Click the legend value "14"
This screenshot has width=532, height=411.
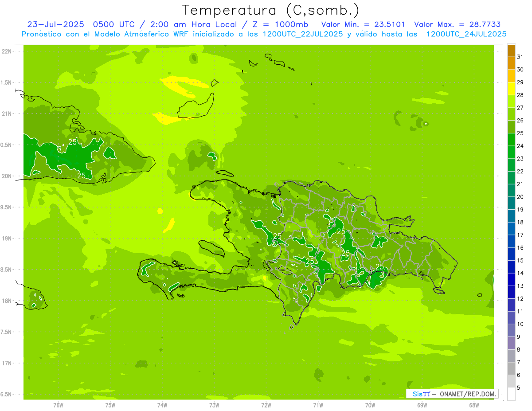[x=520, y=273]
